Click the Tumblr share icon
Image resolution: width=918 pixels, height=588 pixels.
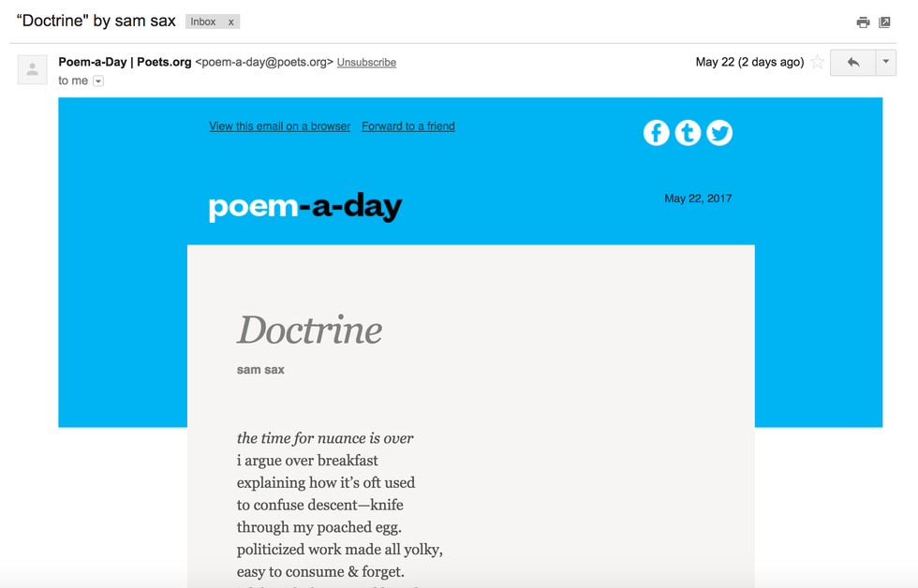688,133
